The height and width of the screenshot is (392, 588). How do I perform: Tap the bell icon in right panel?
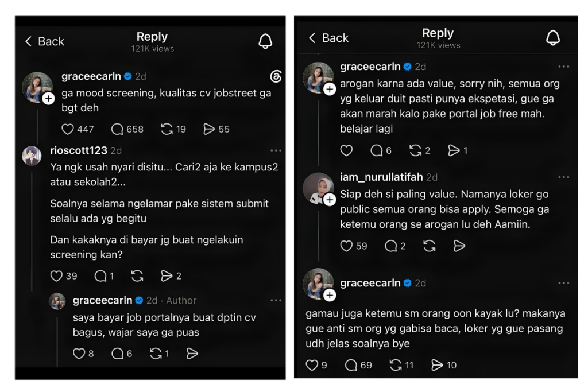(553, 38)
